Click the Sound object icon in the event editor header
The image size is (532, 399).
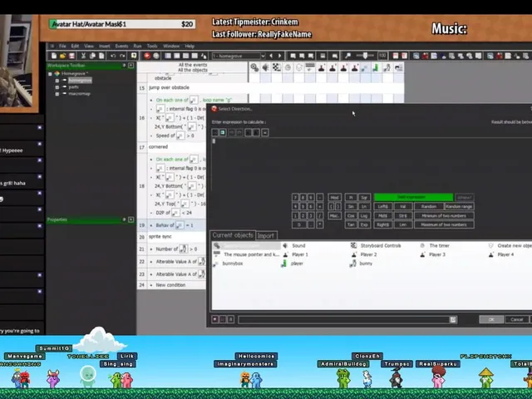pyautogui.click(x=265, y=67)
